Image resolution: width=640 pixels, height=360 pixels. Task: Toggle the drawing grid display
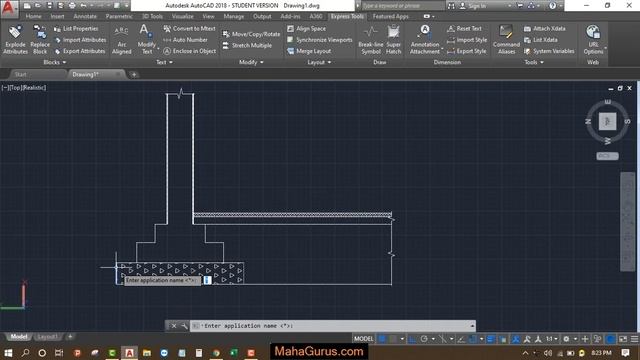(x=382, y=339)
